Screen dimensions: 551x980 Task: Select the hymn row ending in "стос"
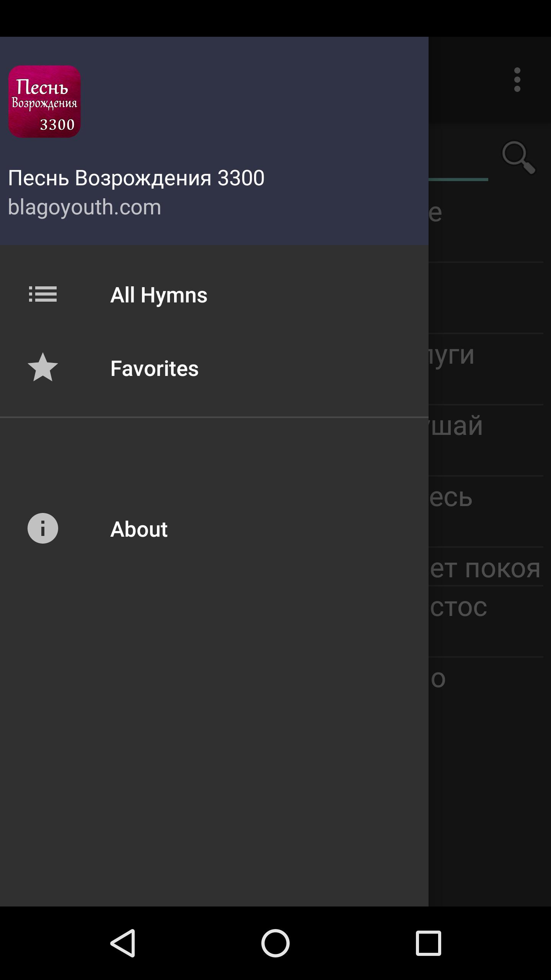click(x=486, y=622)
